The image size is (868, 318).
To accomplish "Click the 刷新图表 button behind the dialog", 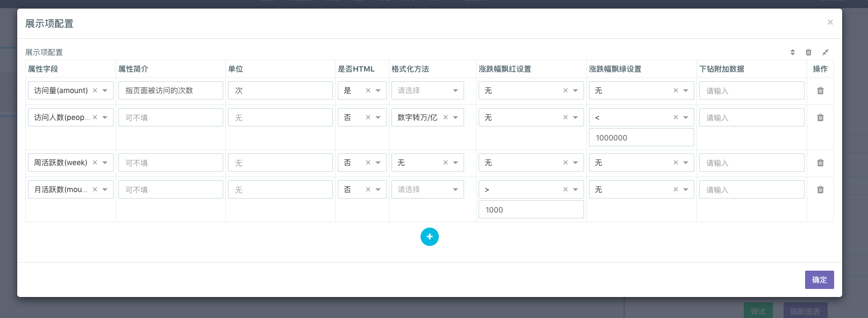I will pos(805,311).
